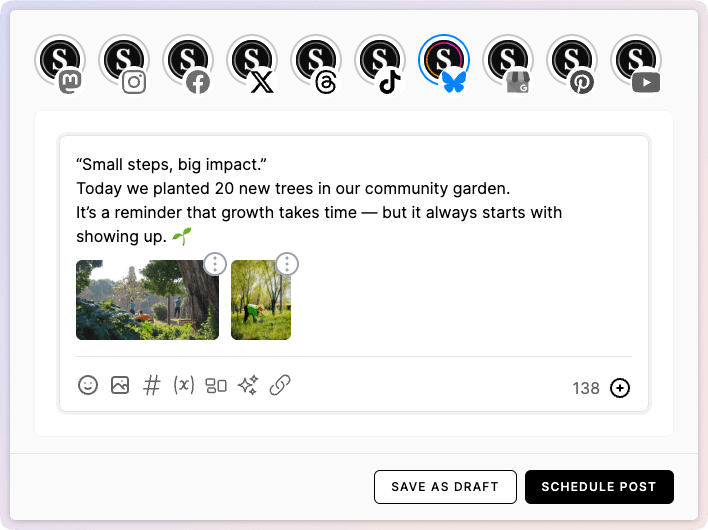Image resolution: width=708 pixels, height=530 pixels.
Task: Enable the Instagram account
Action: 125,61
